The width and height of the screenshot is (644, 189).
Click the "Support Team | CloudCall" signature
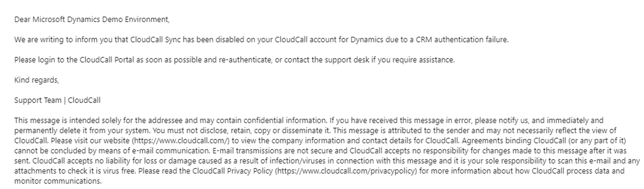[x=58, y=100]
